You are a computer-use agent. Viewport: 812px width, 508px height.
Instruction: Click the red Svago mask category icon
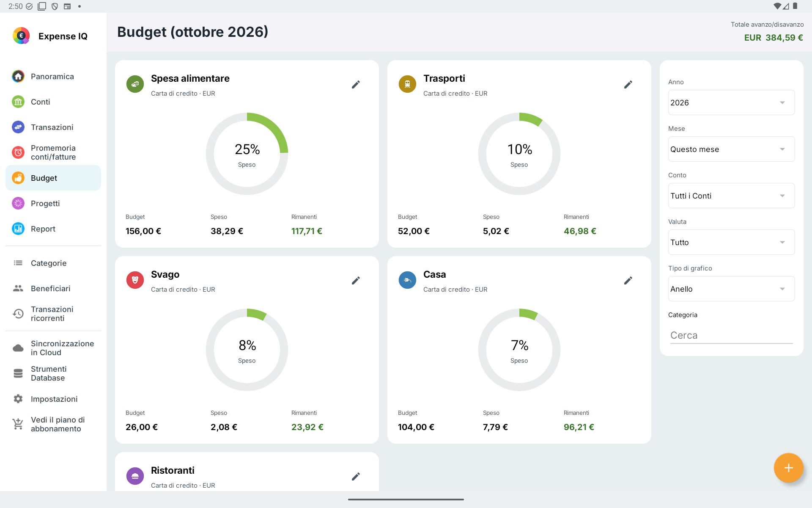pyautogui.click(x=135, y=280)
